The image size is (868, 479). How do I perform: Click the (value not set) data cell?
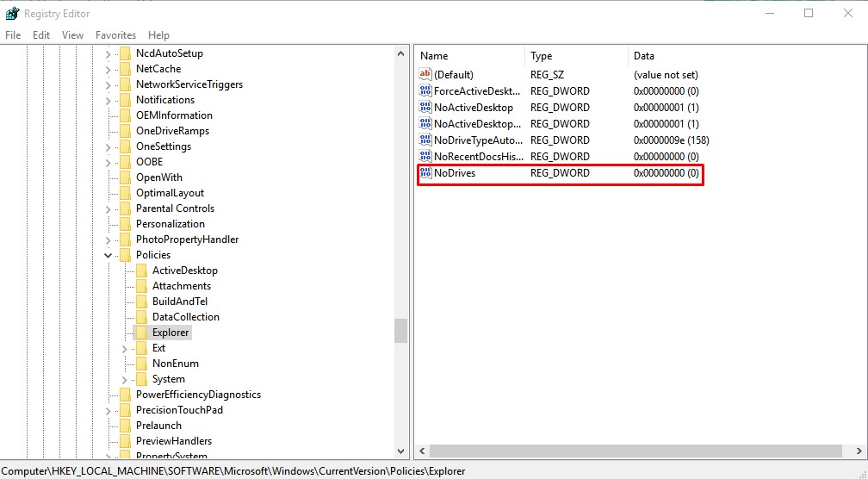[x=666, y=75]
